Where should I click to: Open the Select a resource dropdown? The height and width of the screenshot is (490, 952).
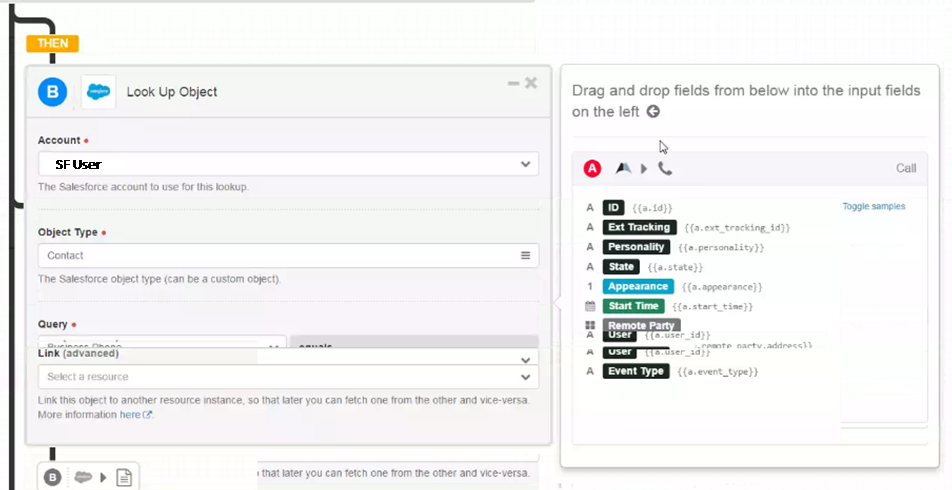pos(288,376)
